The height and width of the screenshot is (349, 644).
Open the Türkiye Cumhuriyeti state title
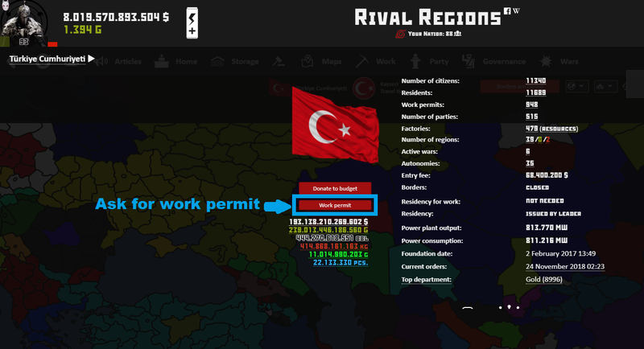[x=47, y=59]
